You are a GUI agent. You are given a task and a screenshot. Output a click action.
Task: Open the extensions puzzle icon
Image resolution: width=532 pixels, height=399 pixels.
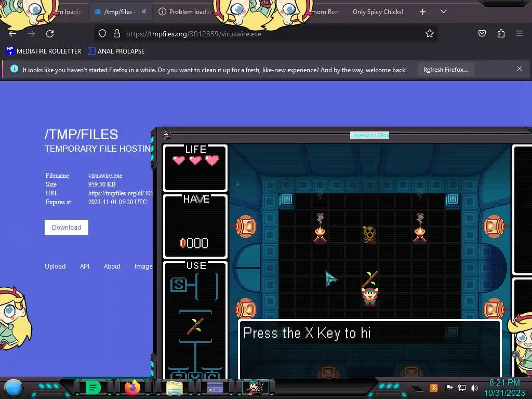tap(501, 33)
